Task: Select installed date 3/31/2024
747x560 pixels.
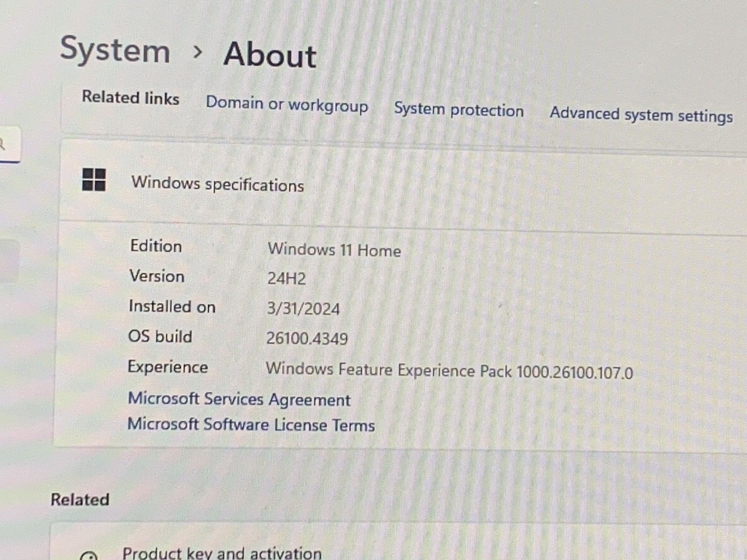Action: [303, 308]
